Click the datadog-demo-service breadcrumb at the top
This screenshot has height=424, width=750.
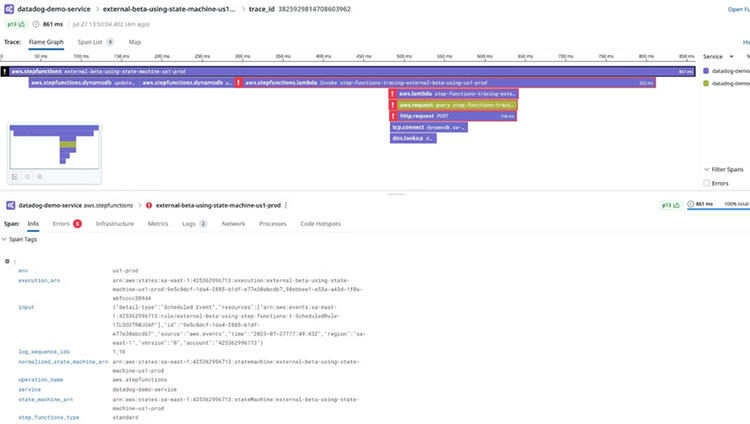pos(54,9)
